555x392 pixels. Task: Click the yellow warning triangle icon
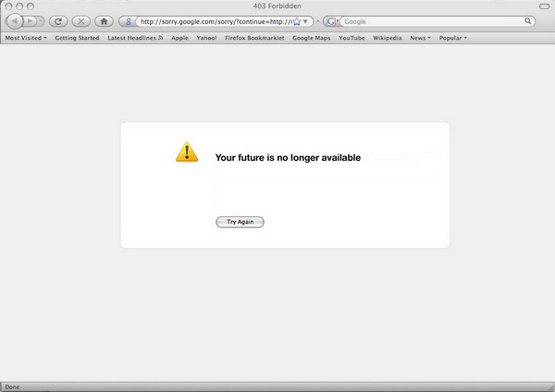pos(187,152)
